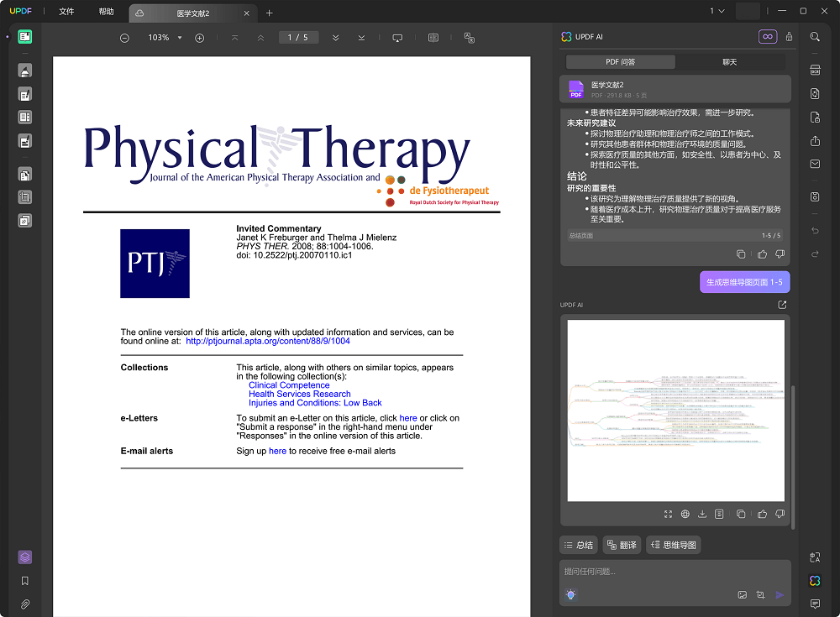Open the Edit PDF tool
The image size is (840, 617).
pos(24,94)
